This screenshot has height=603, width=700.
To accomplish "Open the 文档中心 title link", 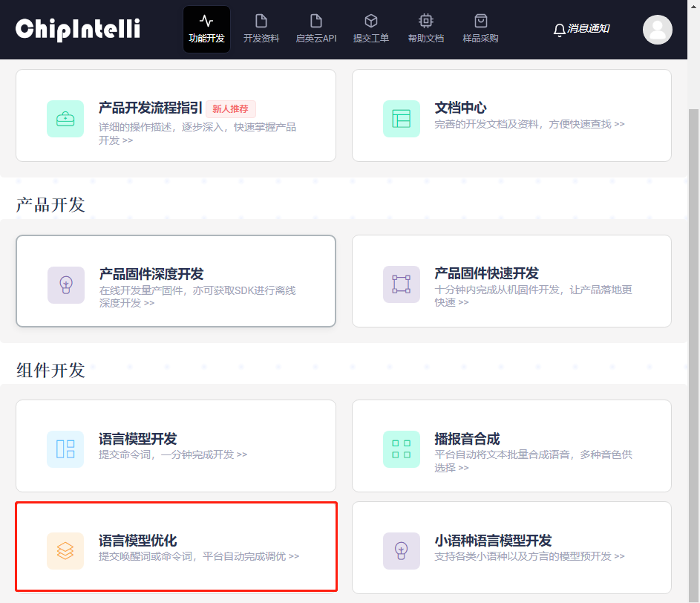I will [460, 108].
